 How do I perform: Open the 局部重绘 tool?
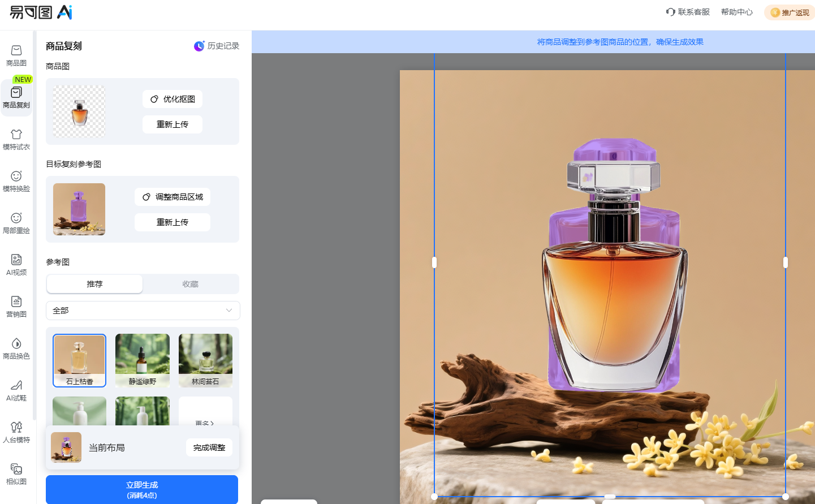tap(16, 223)
